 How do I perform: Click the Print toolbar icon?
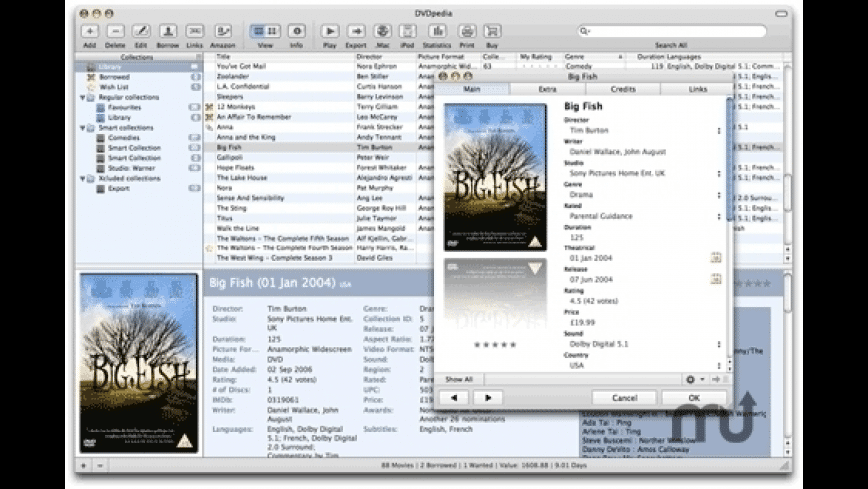467,31
